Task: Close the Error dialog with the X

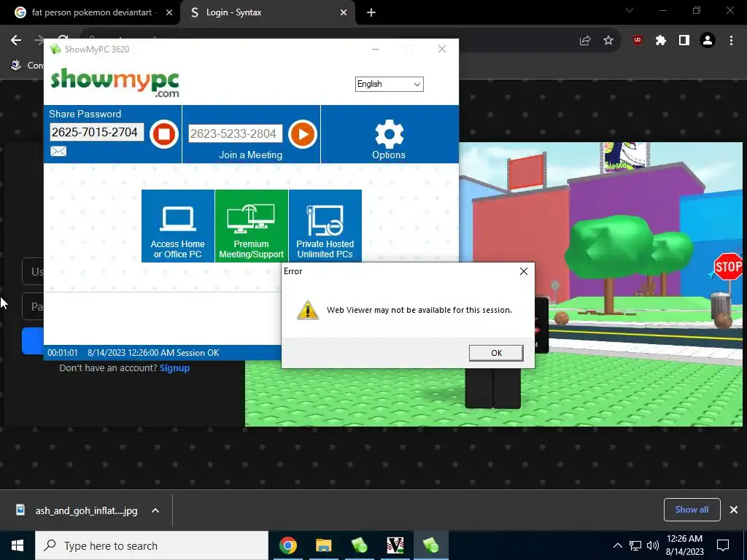Action: [x=524, y=271]
